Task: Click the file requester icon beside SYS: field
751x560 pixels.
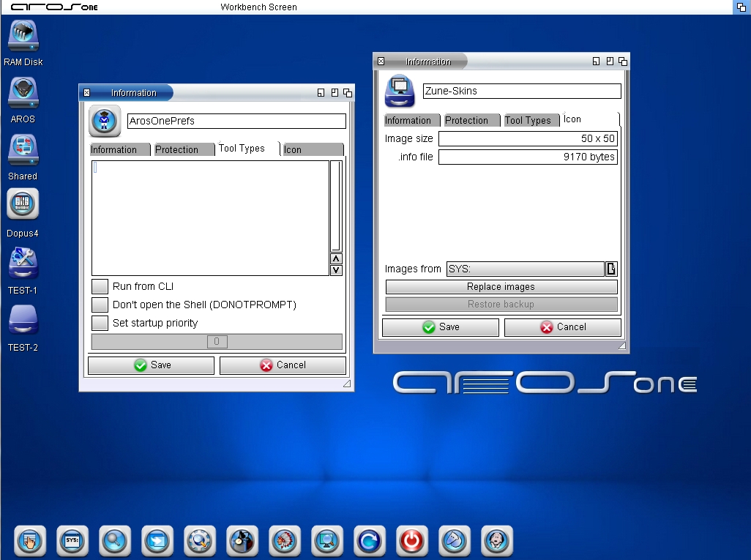Action: click(x=611, y=269)
